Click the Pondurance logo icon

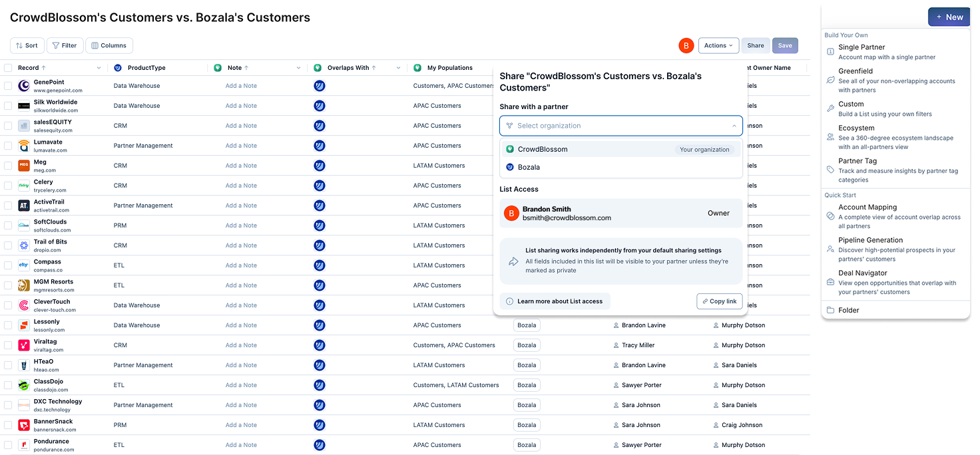point(24,445)
